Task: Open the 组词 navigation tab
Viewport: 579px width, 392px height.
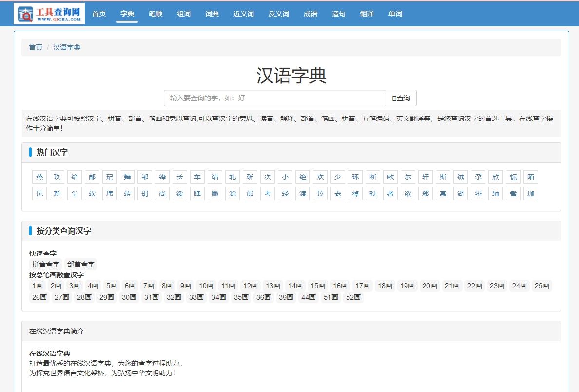Action: click(184, 14)
